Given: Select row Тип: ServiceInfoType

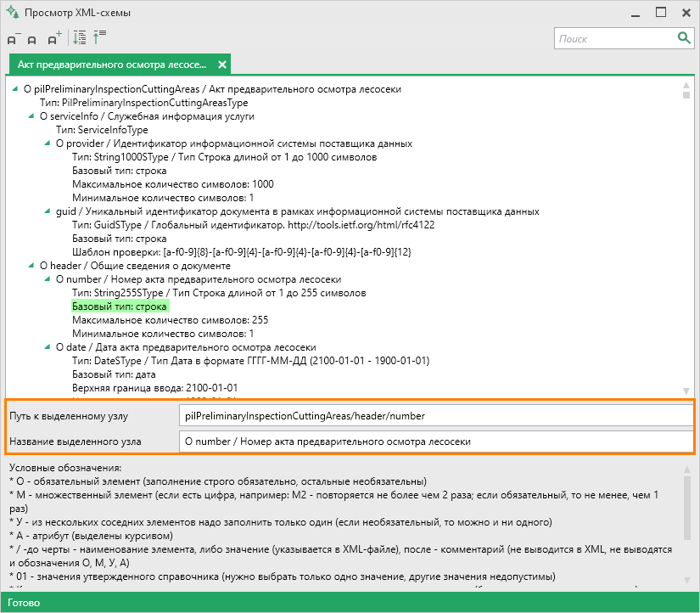Looking at the screenshot, I should click(x=102, y=130).
